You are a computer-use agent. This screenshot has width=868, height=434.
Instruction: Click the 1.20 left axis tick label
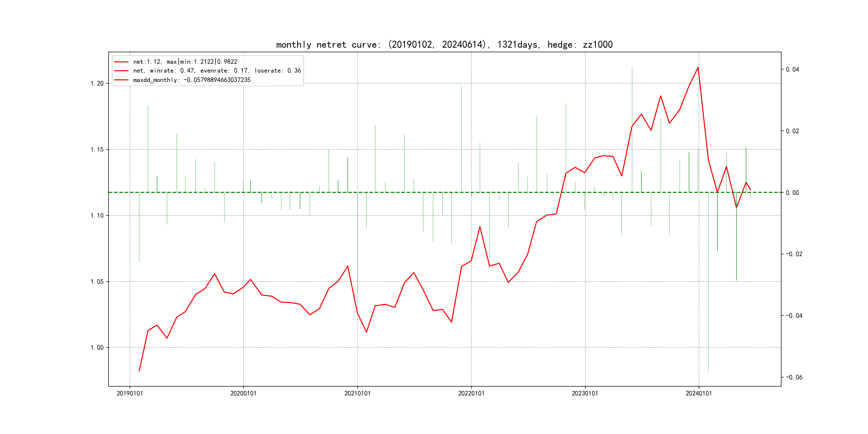coord(97,84)
